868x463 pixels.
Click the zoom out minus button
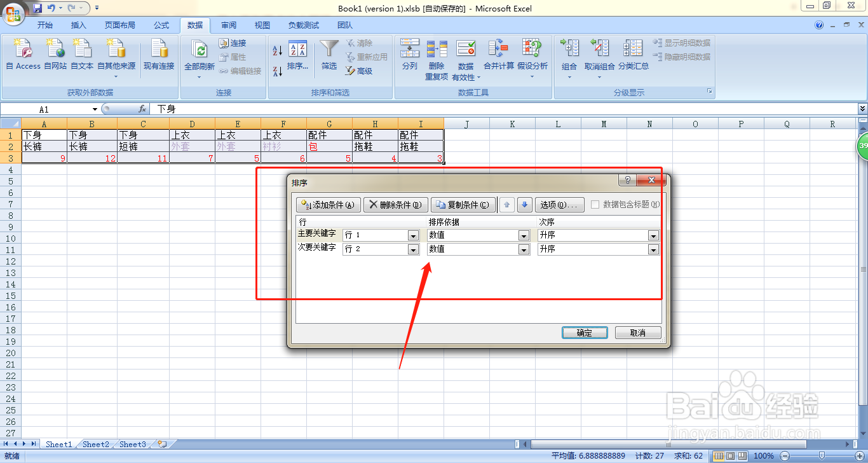tap(785, 455)
